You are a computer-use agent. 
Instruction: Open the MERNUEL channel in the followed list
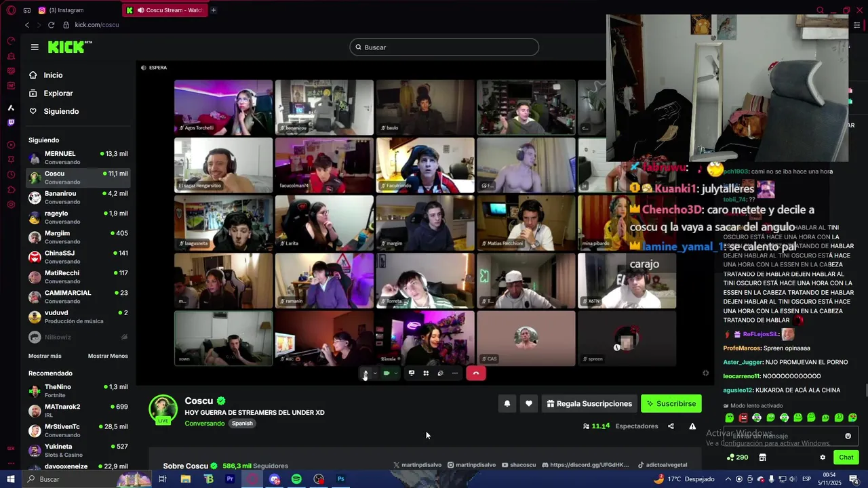pos(78,158)
